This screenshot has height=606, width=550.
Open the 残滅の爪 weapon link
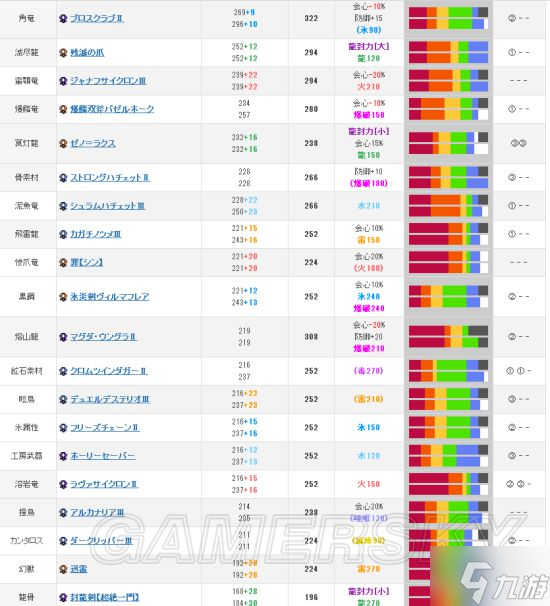(87, 52)
